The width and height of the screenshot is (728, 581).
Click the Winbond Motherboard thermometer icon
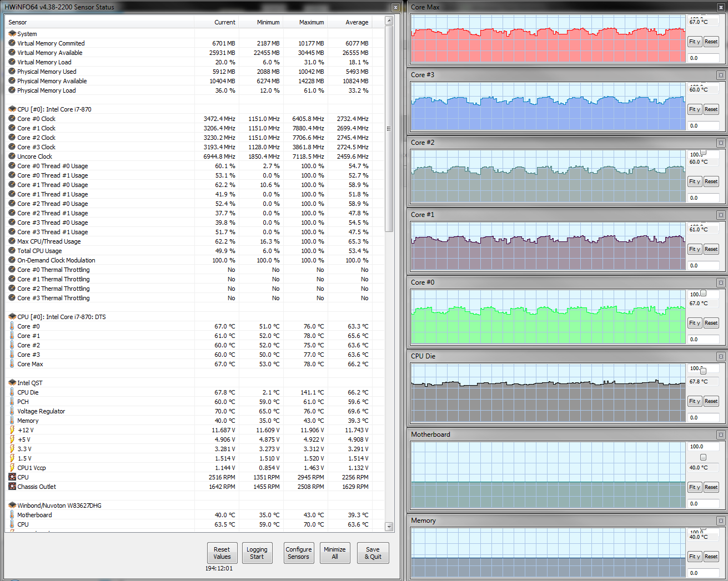pyautogui.click(x=12, y=515)
